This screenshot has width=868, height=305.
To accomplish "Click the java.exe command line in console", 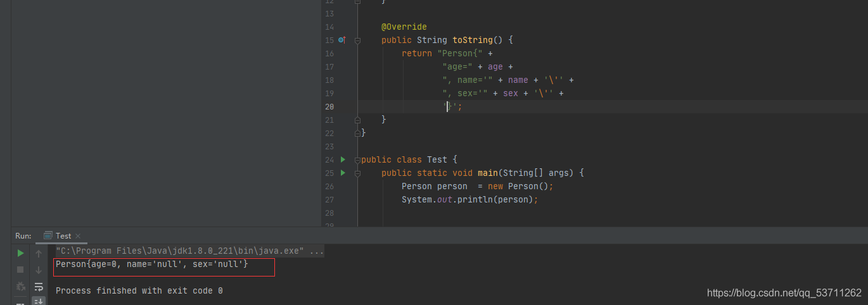I will point(180,251).
